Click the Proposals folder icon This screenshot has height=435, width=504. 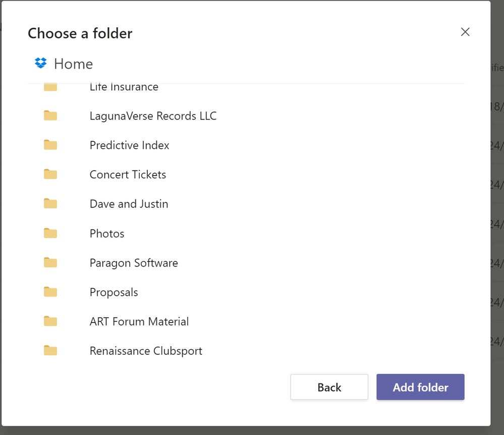[50, 292]
